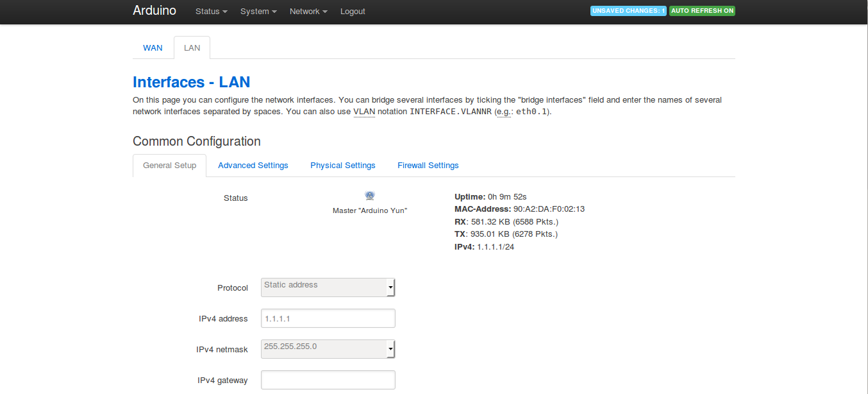This screenshot has height=394, width=868.
Task: Click the Arduino brand logo text
Action: click(154, 10)
